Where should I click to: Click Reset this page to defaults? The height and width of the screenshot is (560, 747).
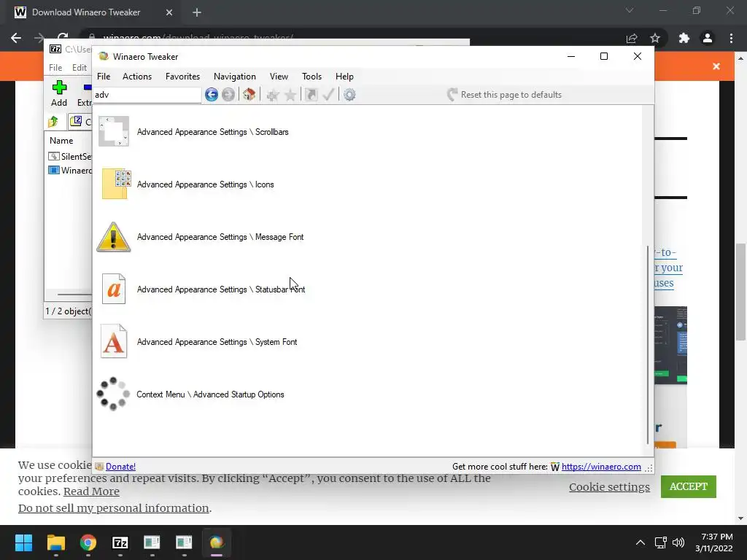click(x=505, y=95)
